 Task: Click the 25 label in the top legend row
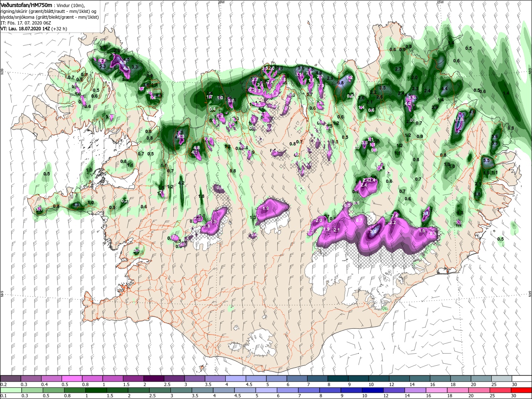(494, 384)
